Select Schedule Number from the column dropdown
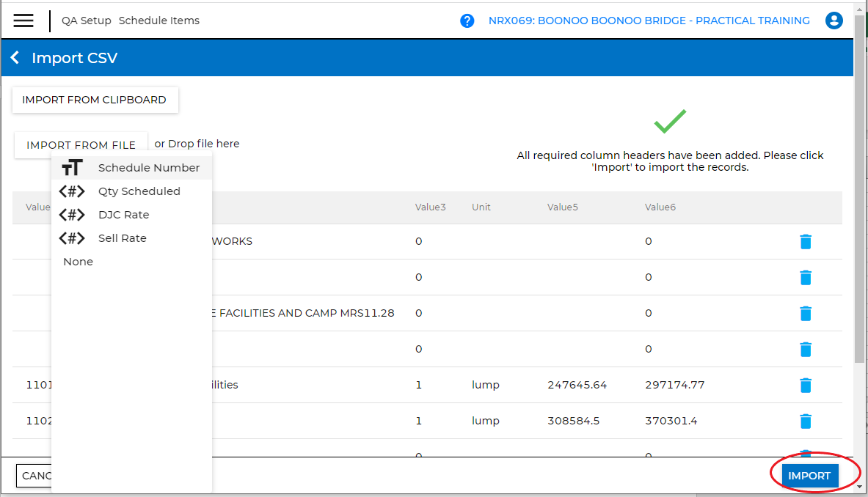This screenshot has height=497, width=868. click(x=149, y=167)
